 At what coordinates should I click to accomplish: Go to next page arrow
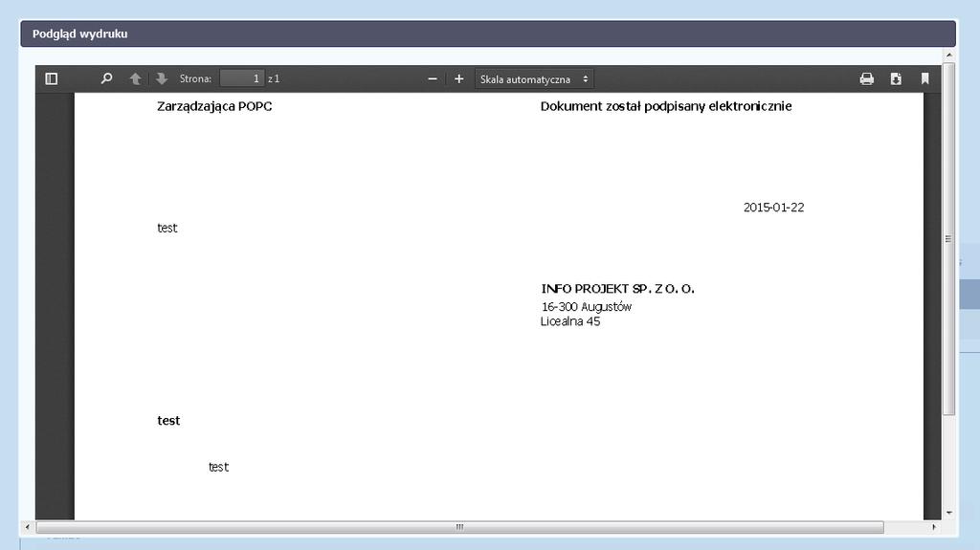click(x=161, y=78)
